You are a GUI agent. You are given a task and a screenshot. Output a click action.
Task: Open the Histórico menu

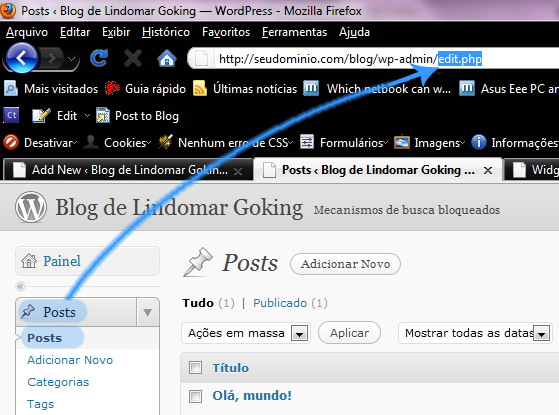166,32
